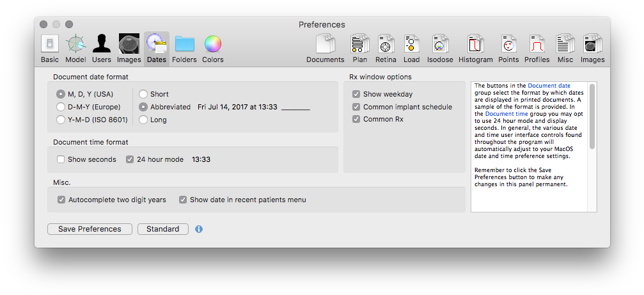Open the Images pane next to Users
The height and width of the screenshot is (295, 644).
coord(129,49)
